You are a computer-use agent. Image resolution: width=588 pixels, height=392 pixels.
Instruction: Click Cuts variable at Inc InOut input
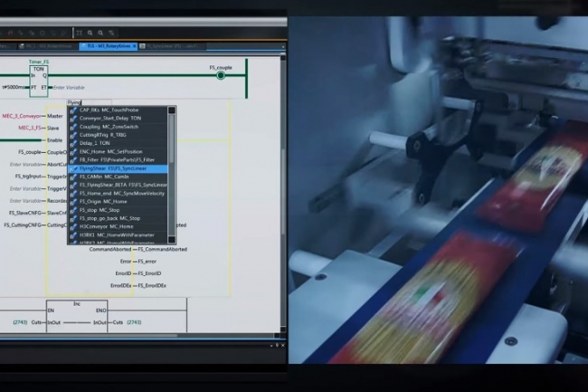[x=36, y=322]
